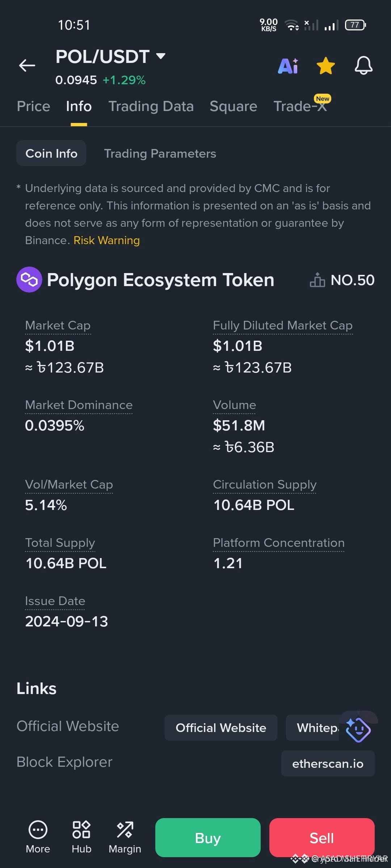Open the More menu icon
This screenshot has height=868, width=391.
pos(38,830)
